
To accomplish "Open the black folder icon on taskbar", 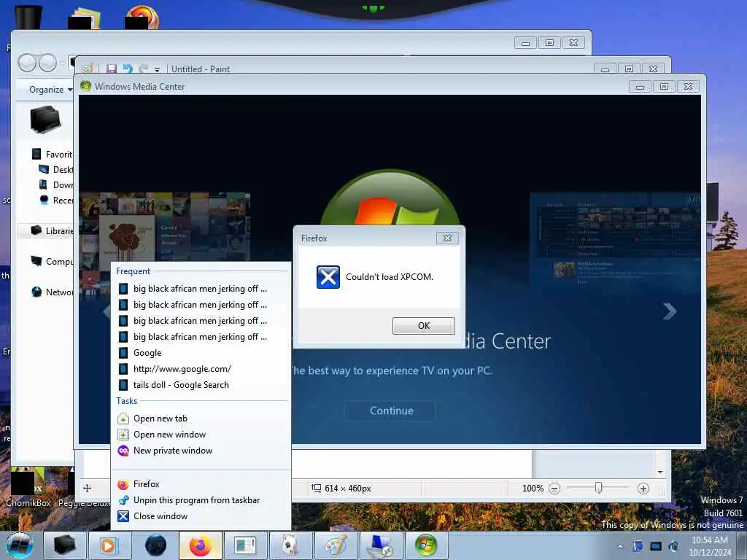I will (x=64, y=545).
